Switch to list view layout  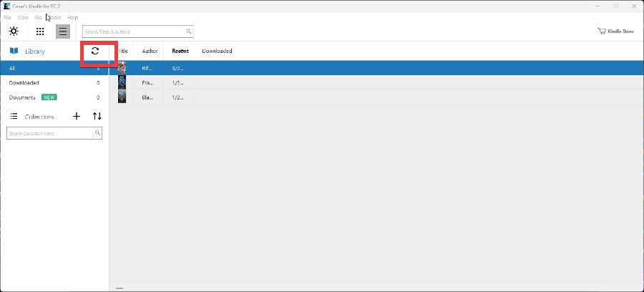tap(63, 31)
